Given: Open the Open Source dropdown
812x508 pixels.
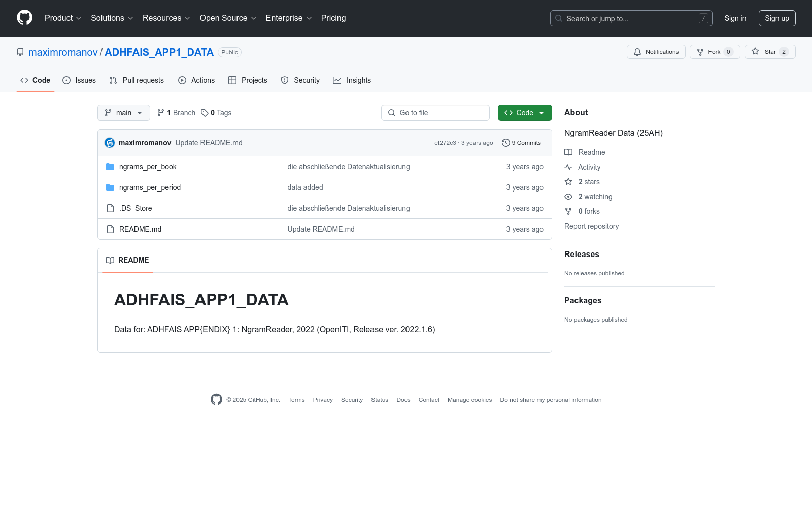Looking at the screenshot, I should click(228, 18).
